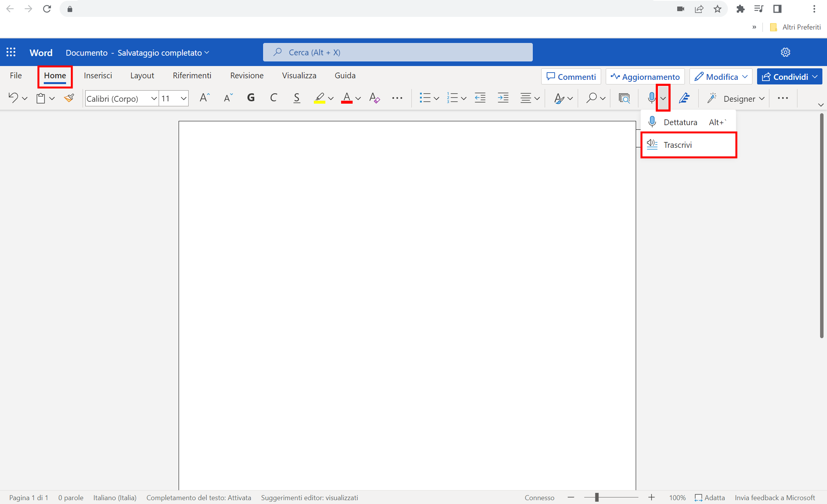The width and height of the screenshot is (827, 504).
Task: Switch to the Revisione tab
Action: [247, 76]
